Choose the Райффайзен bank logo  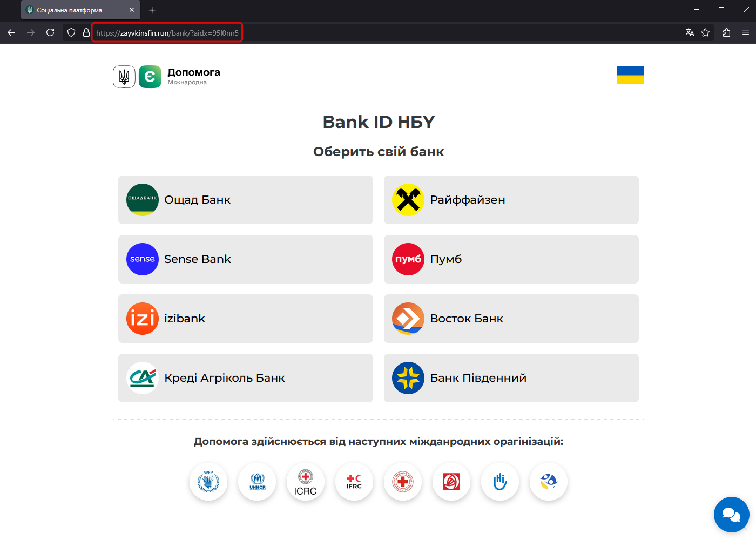click(408, 200)
